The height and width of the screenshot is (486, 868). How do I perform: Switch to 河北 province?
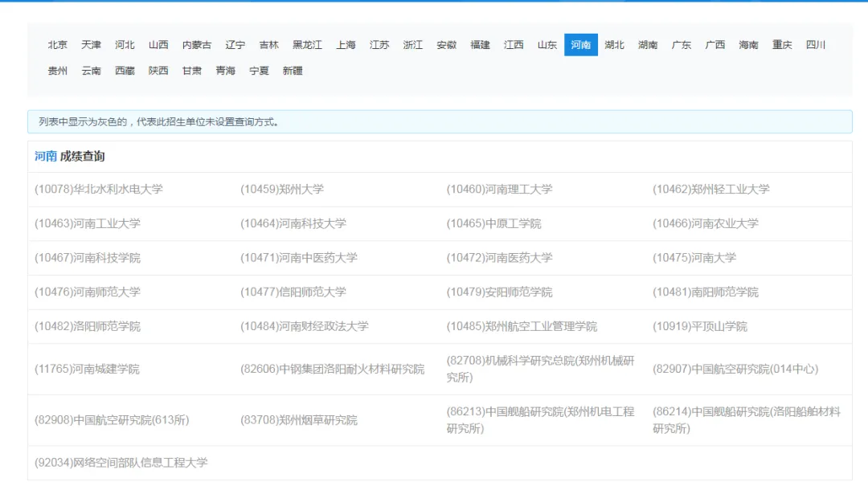point(125,45)
